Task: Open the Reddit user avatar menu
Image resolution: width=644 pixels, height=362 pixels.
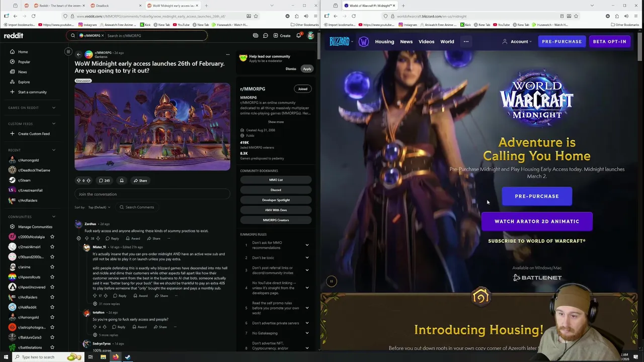Action: (311, 36)
